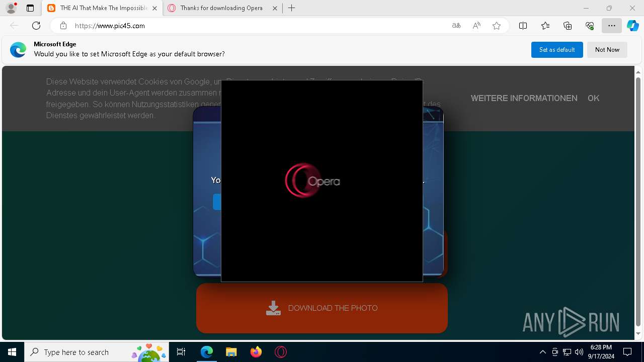This screenshot has height=362, width=644.
Task: Open the tab actions menu icon
Action: (30, 8)
